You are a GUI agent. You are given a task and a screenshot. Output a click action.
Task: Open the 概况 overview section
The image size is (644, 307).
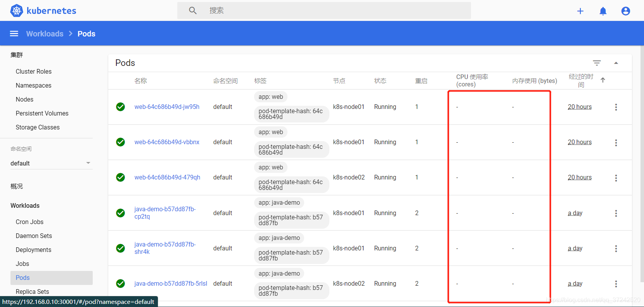[x=17, y=186]
